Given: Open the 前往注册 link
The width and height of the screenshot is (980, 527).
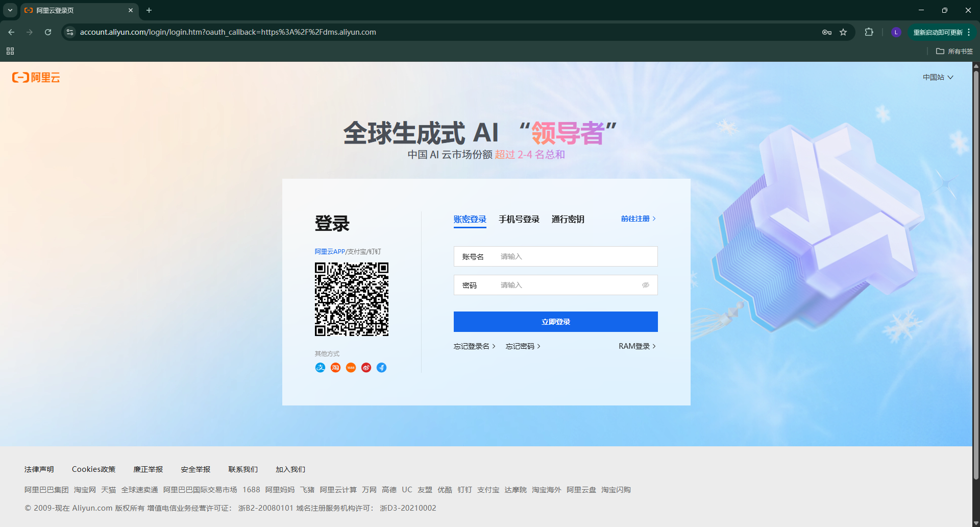Looking at the screenshot, I should click(x=639, y=219).
